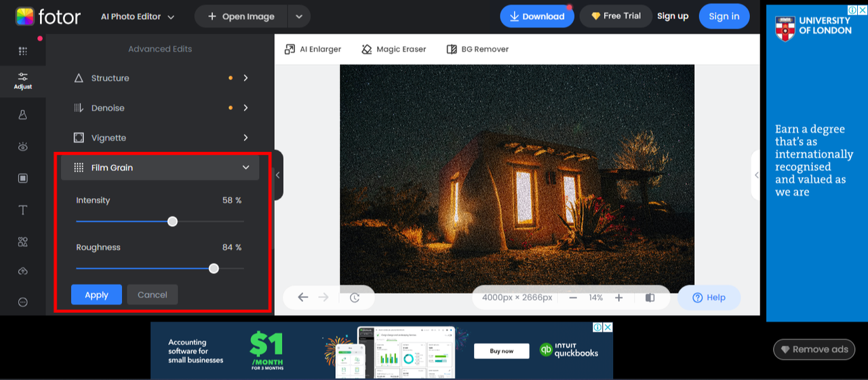Zoom in with the plus button

pyautogui.click(x=618, y=297)
